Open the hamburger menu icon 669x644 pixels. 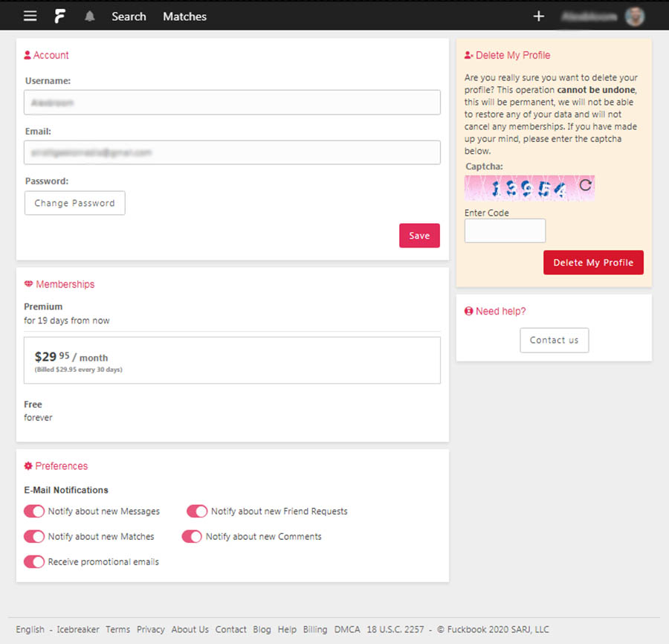[30, 16]
